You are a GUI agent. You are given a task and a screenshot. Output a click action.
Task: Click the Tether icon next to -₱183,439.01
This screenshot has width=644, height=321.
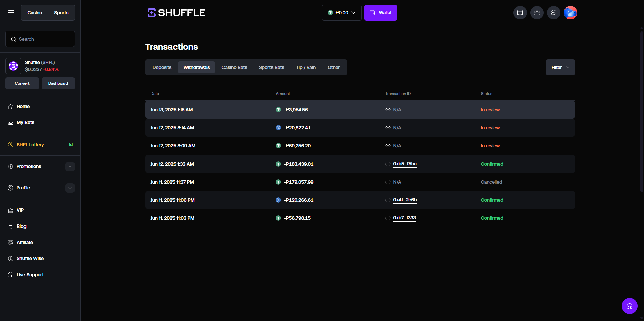[278, 164]
